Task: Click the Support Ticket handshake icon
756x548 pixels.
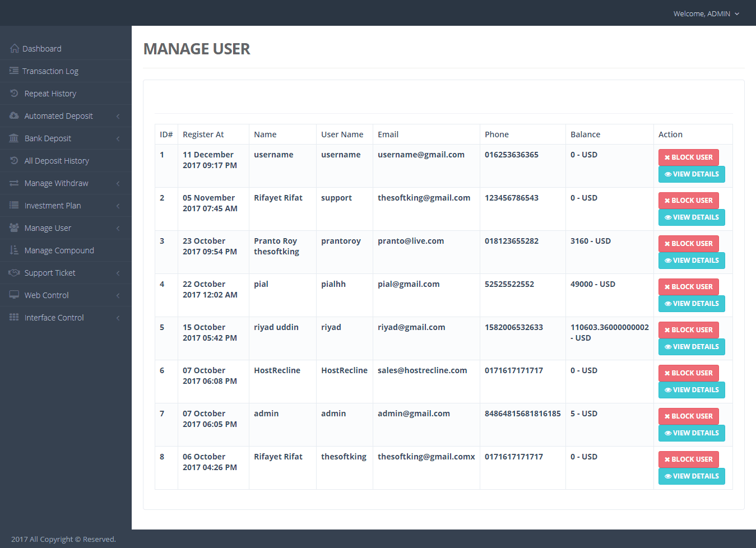Action: (x=15, y=273)
